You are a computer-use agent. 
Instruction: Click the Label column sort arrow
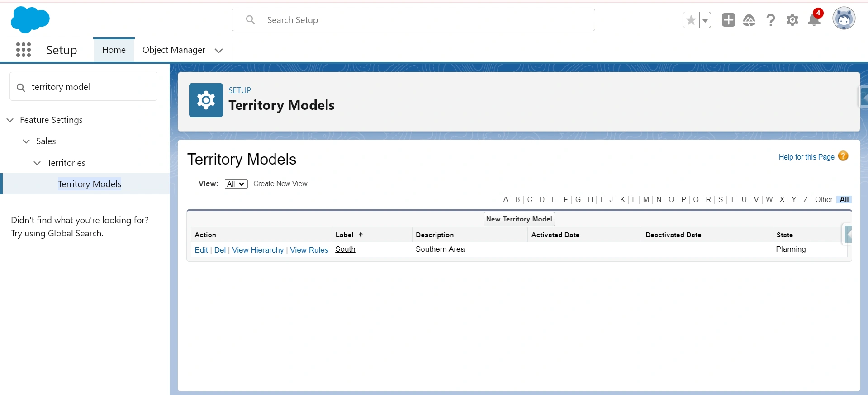[x=360, y=235]
